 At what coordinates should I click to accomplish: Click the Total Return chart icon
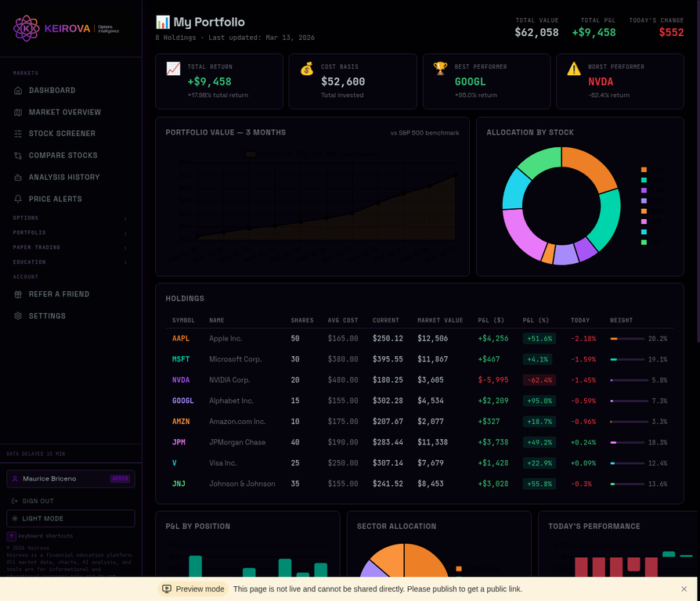click(x=173, y=68)
